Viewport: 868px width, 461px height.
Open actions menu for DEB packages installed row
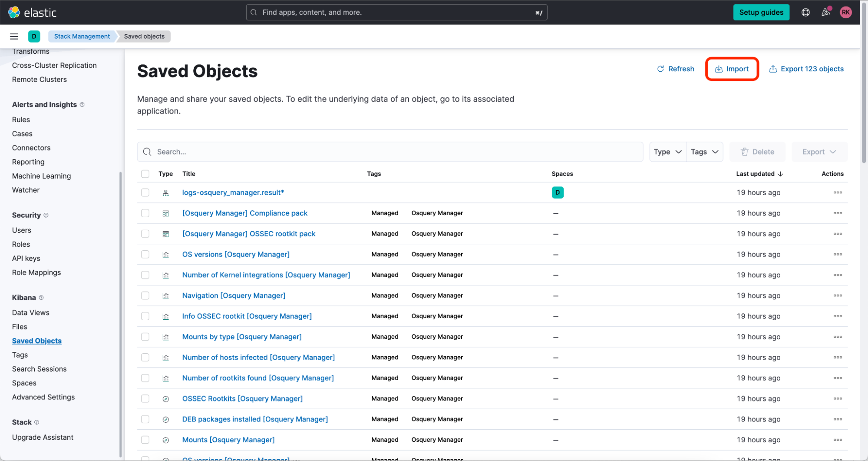(838, 419)
